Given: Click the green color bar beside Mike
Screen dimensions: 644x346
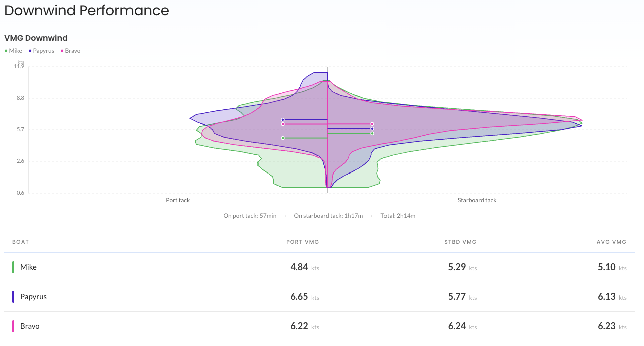Looking at the screenshot, I should (12, 267).
